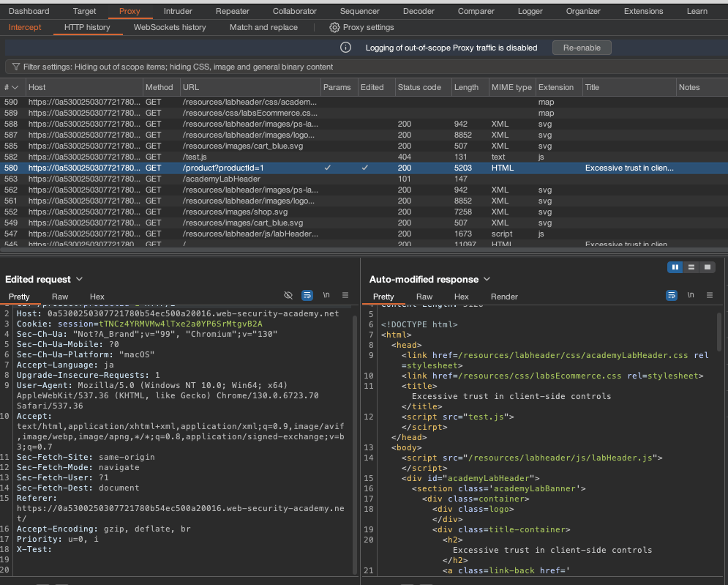Viewport: 728px width, 585px height.
Task: Open the Extensions tab
Action: (x=644, y=11)
